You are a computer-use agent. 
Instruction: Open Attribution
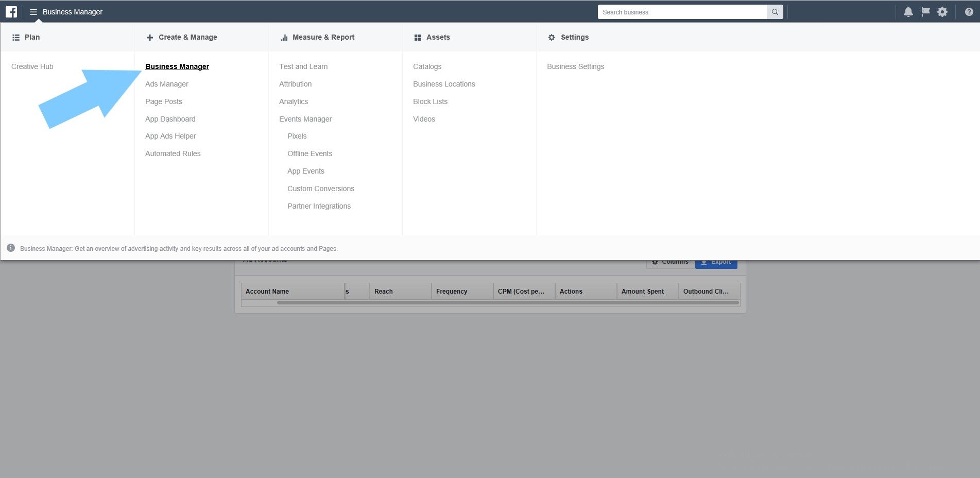tap(296, 84)
